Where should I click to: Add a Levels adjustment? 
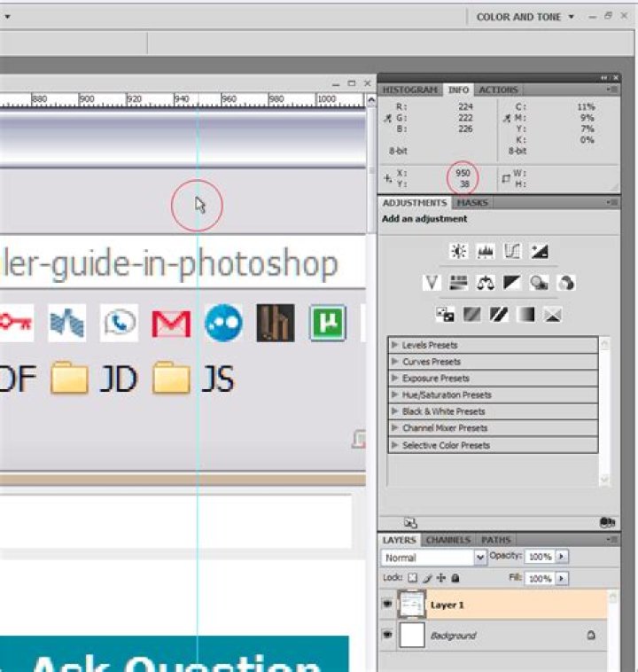point(485,251)
